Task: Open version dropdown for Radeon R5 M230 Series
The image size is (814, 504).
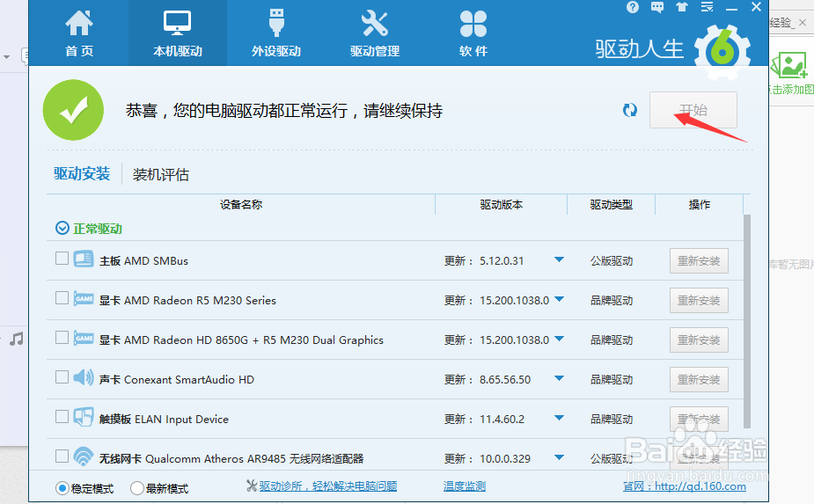Action: (559, 299)
